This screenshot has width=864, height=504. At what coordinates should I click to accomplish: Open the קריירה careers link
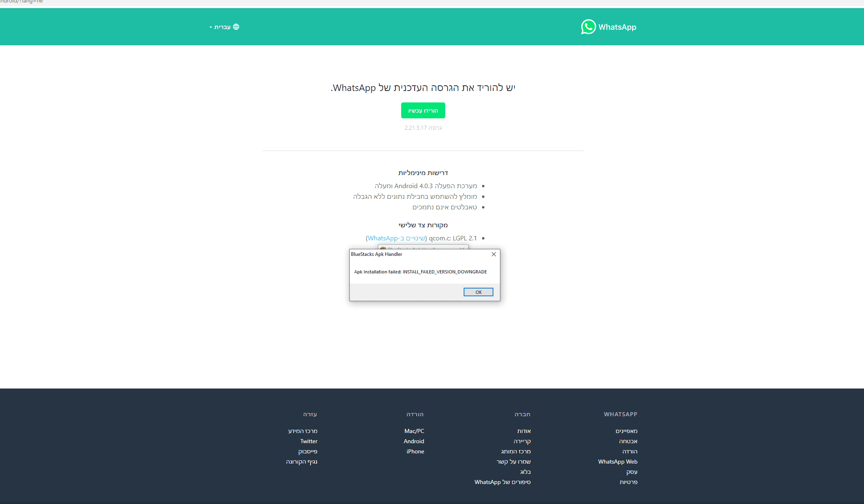pos(522,441)
